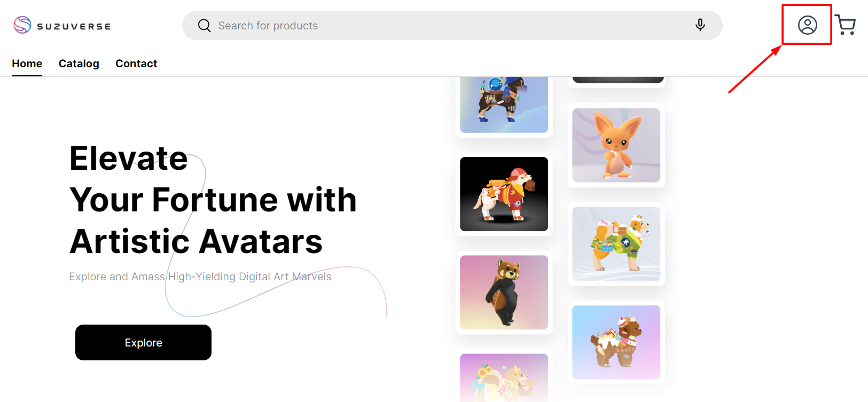
Task: Open the user account profile icon
Action: [x=807, y=25]
